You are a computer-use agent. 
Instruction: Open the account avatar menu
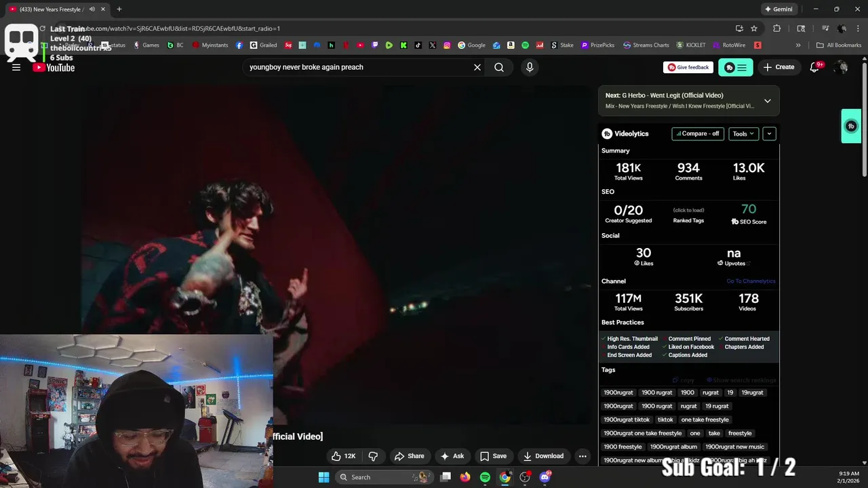click(x=841, y=67)
